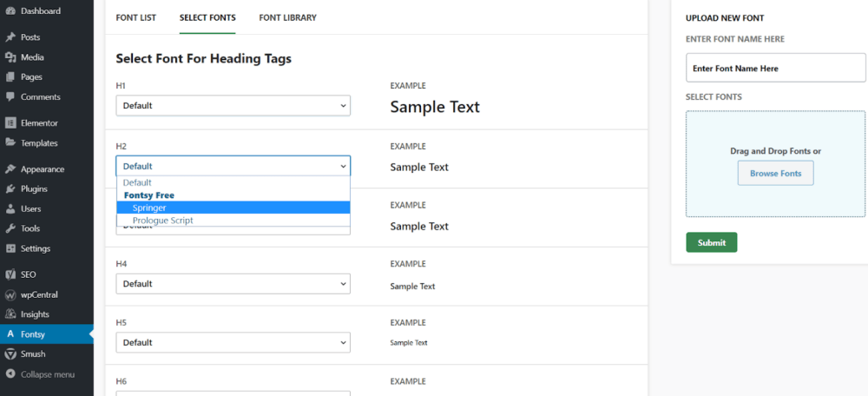Switch to the Font List tab

pyautogui.click(x=135, y=17)
